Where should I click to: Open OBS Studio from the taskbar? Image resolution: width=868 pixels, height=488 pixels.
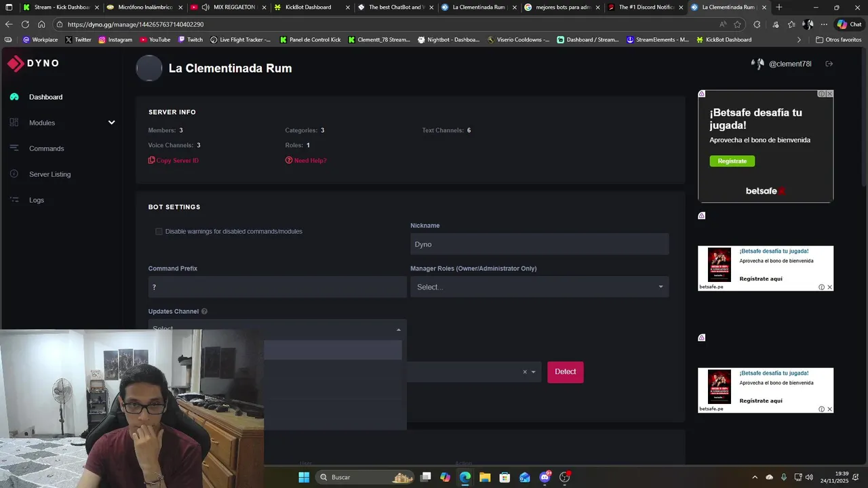point(564,477)
